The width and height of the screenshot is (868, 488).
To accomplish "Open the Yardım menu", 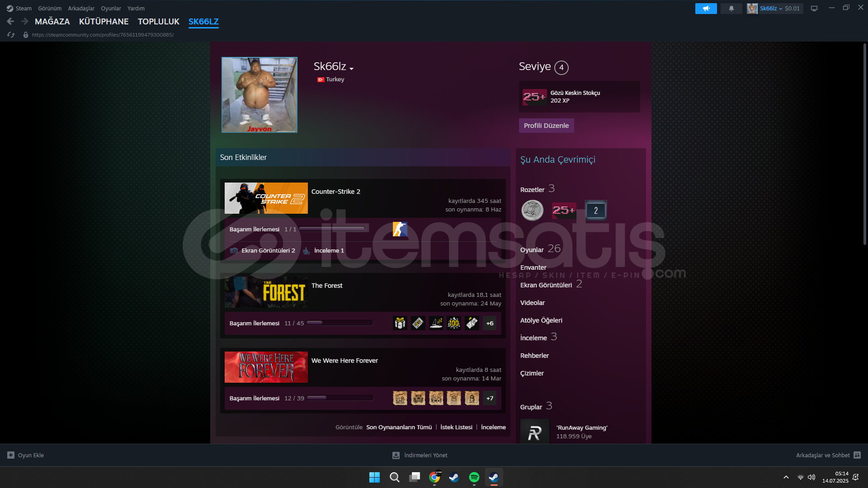I will click(x=136, y=8).
